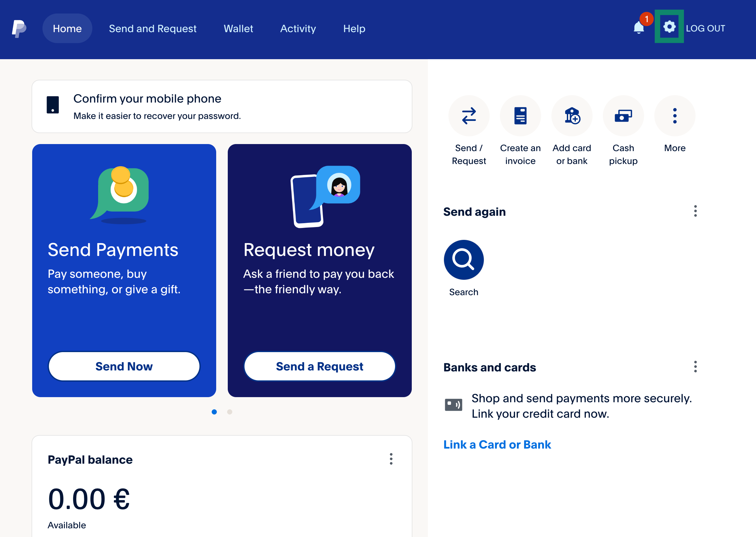Image resolution: width=756 pixels, height=537 pixels.
Task: Open Send and Request menu
Action: click(x=152, y=28)
